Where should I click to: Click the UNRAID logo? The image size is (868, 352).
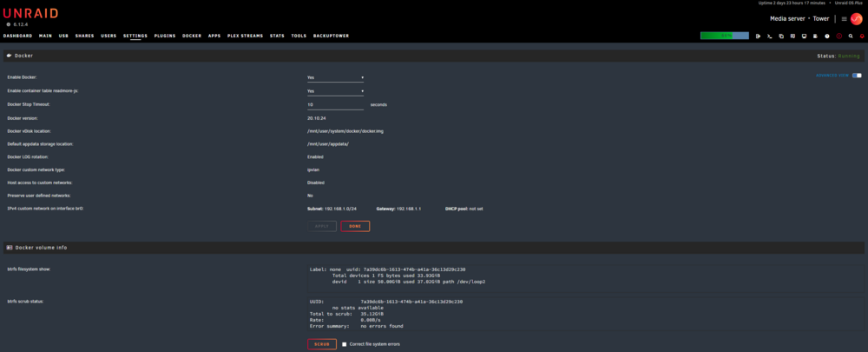tap(30, 14)
